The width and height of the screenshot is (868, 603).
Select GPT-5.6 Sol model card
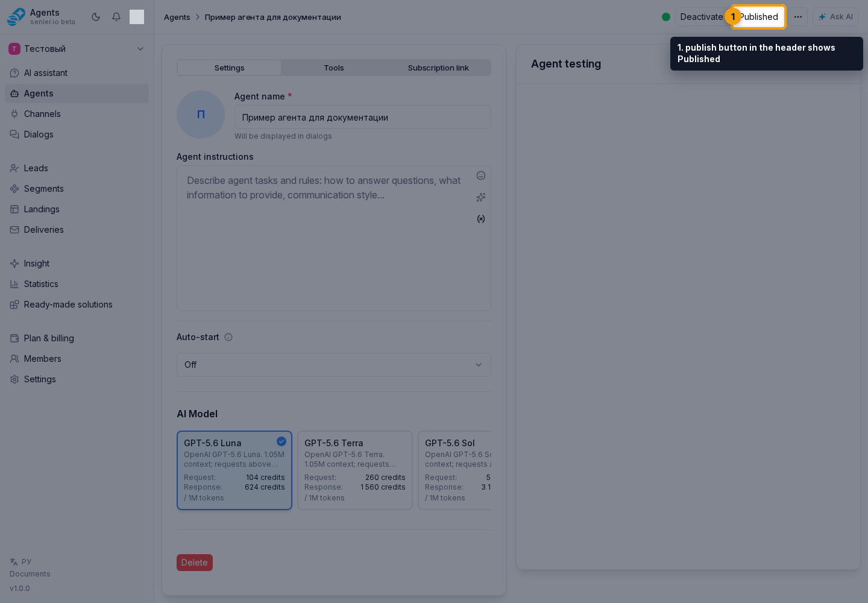point(456,470)
